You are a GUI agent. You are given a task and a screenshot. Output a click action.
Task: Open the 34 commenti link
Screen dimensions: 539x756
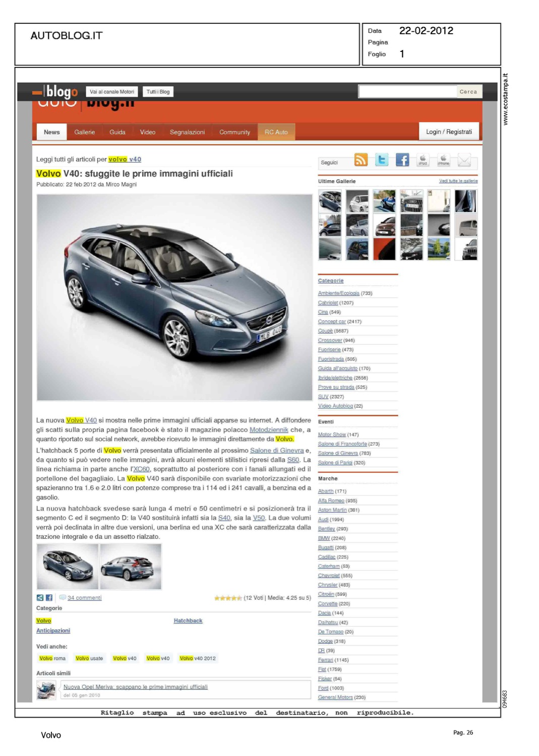click(x=84, y=598)
